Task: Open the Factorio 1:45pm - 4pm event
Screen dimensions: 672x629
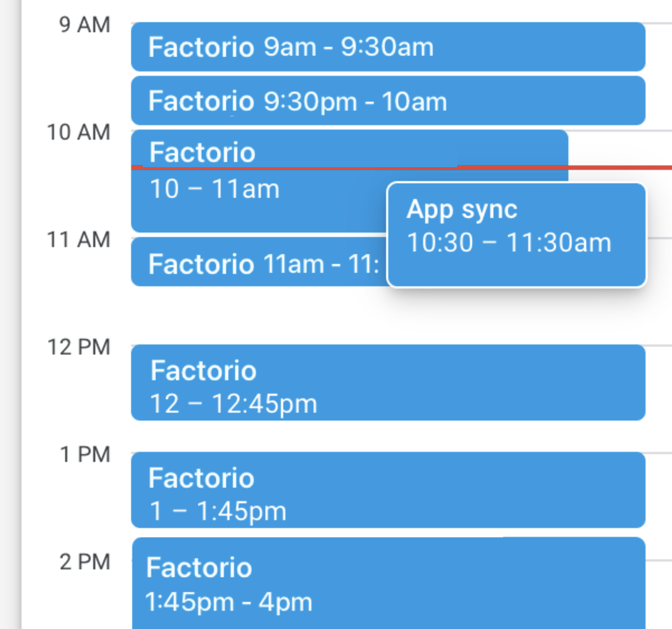Action: click(x=388, y=584)
